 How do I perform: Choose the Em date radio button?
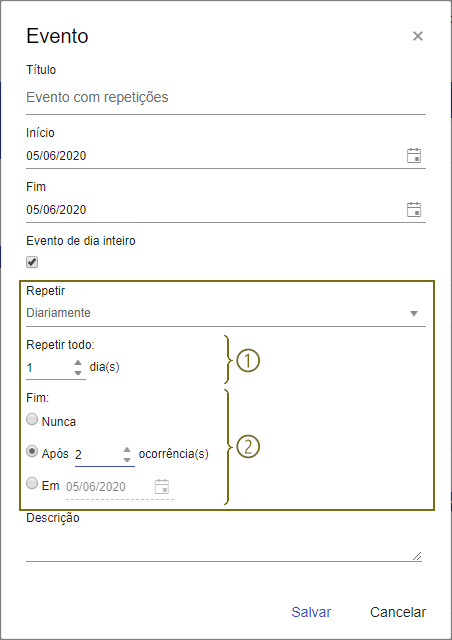32,484
